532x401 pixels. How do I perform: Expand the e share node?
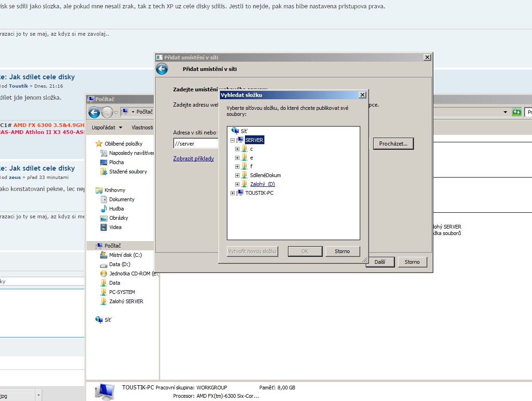237,158
